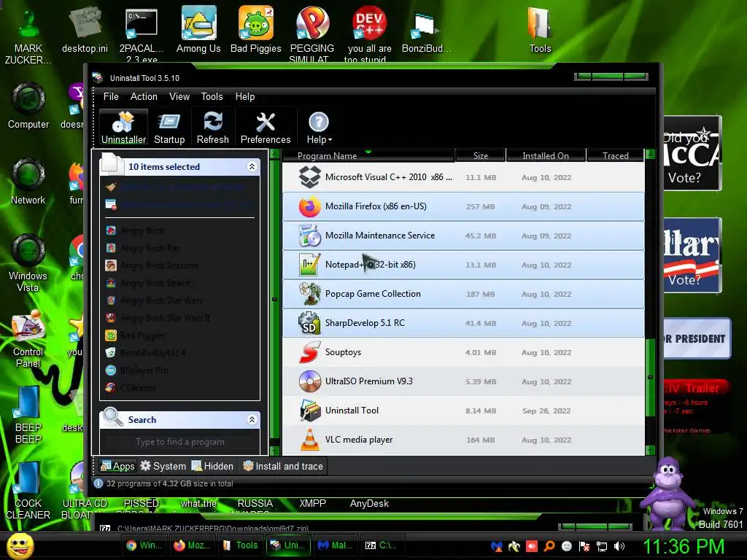
Task: Click the volume speaker tray icon
Action: [x=619, y=546]
